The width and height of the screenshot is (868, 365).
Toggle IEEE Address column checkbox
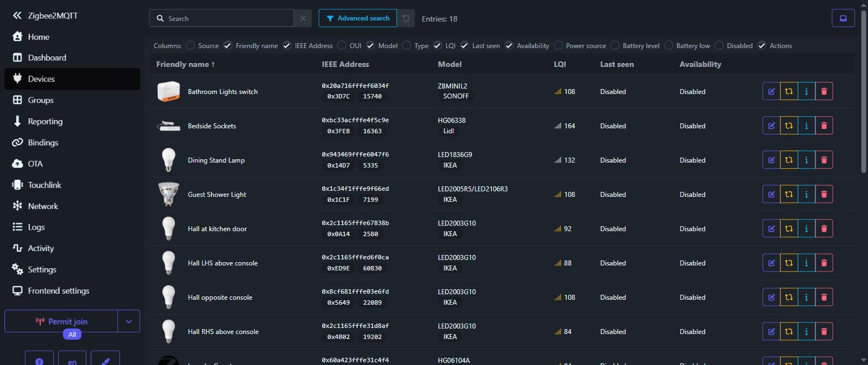click(287, 45)
